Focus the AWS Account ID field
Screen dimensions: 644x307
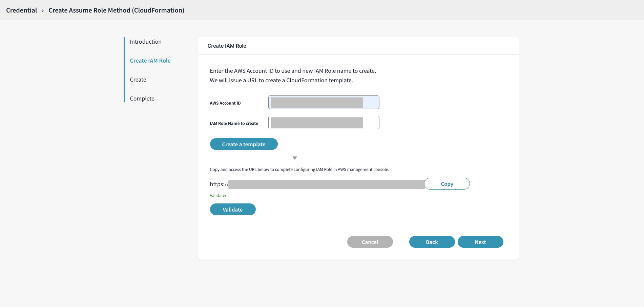coord(324,102)
